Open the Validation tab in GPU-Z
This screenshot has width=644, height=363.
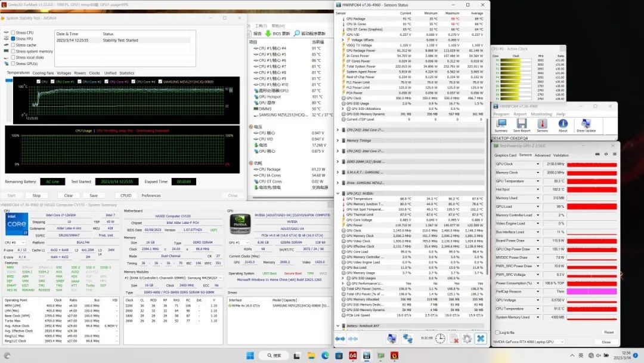561,155
